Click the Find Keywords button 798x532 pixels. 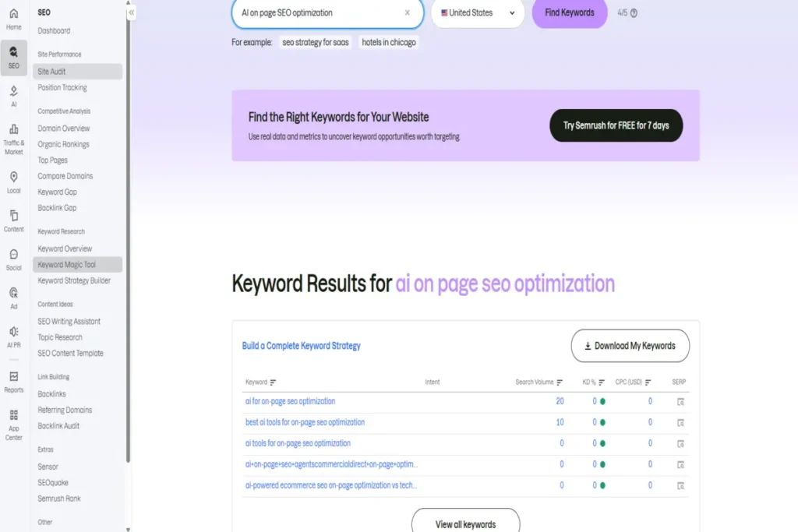tap(569, 12)
